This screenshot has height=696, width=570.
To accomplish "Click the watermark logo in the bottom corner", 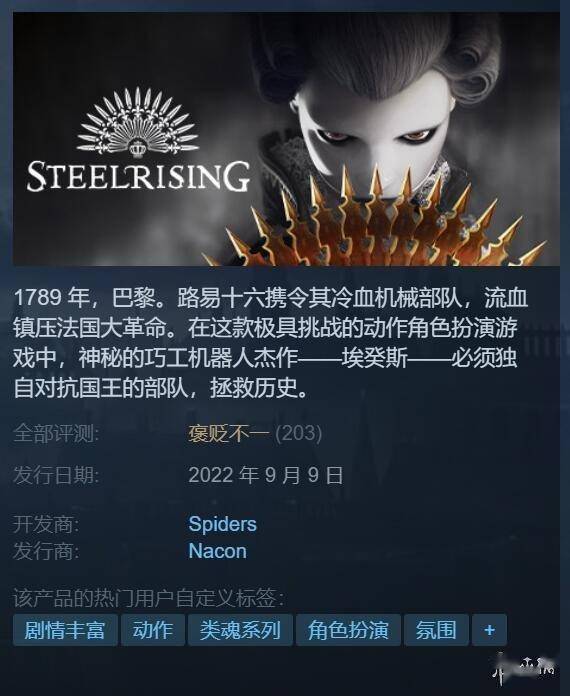I will pos(524,668).
